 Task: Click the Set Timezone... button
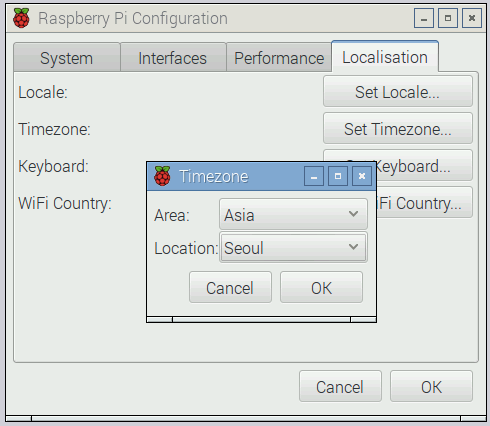click(398, 128)
